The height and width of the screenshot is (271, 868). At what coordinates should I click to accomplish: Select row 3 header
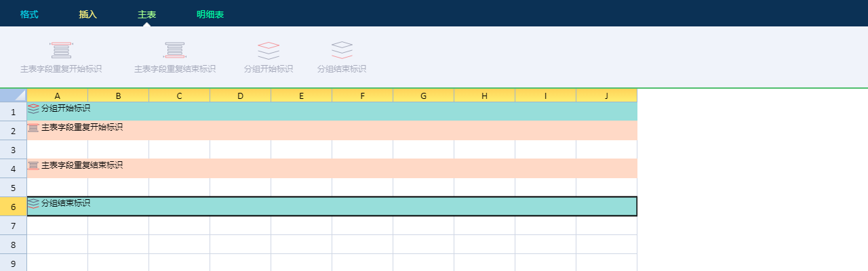coord(14,150)
